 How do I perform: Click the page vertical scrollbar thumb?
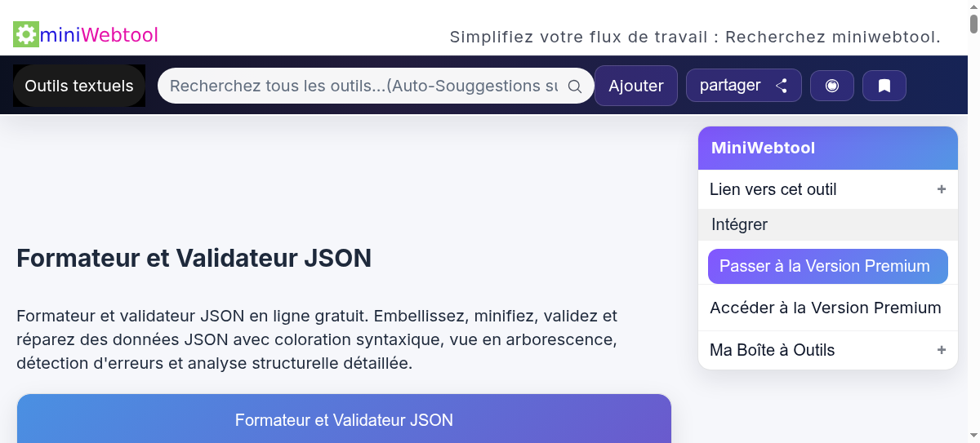point(973,18)
